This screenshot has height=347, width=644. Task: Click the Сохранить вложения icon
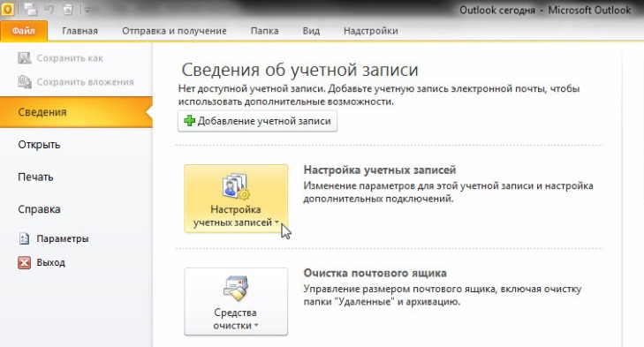24,82
